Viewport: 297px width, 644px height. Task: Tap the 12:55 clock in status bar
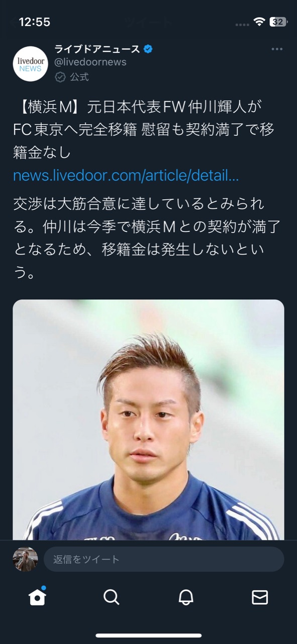[x=35, y=22]
